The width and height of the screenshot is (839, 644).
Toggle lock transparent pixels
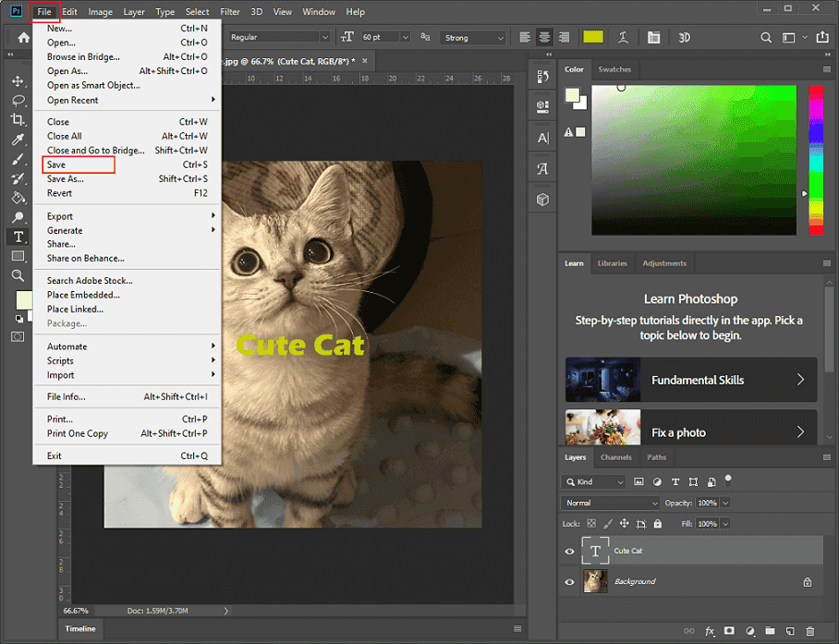click(591, 523)
